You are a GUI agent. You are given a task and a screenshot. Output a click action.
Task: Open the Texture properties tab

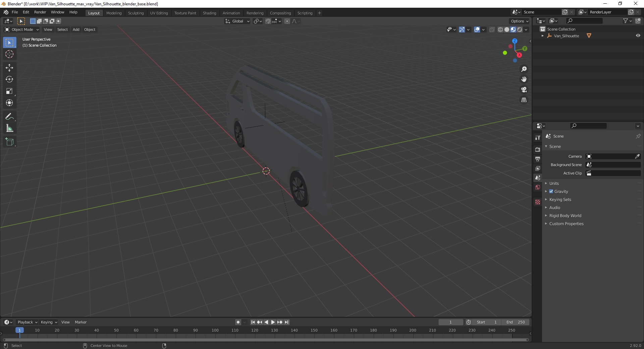tap(538, 202)
